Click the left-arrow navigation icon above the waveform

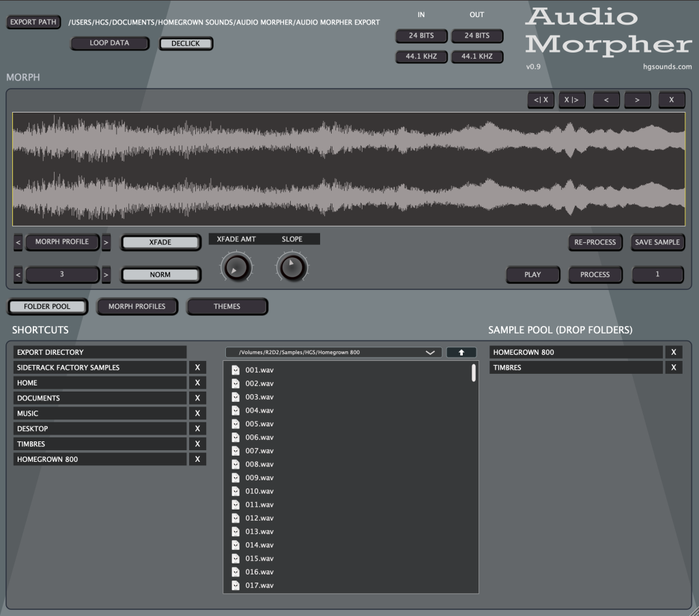pos(605,100)
